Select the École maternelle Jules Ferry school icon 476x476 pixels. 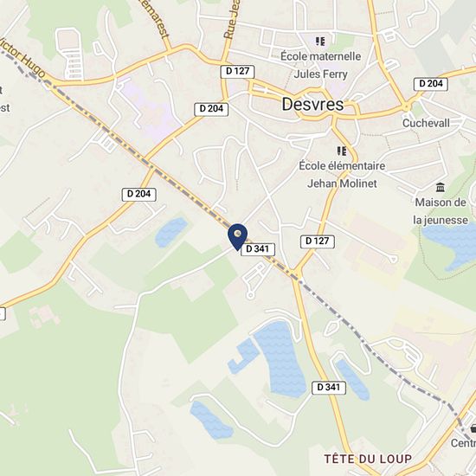click(x=320, y=42)
